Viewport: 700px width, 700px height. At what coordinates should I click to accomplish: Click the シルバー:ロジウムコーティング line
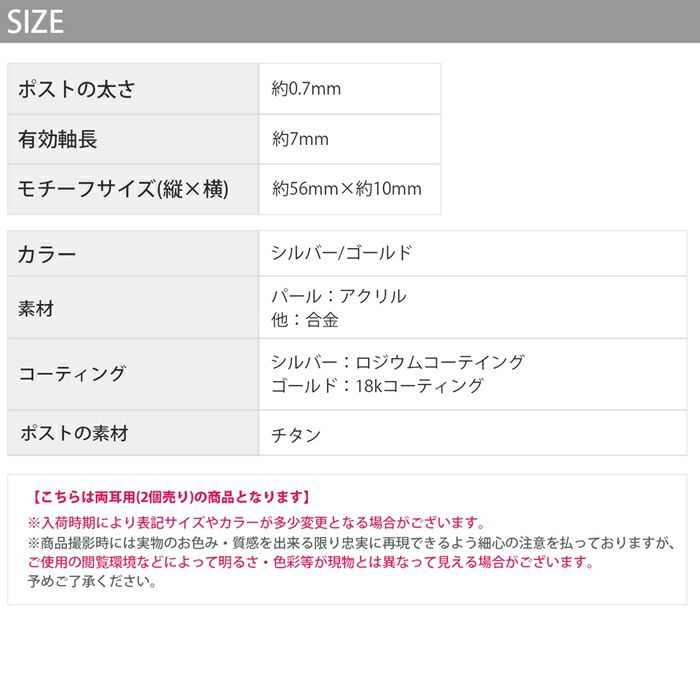[x=397, y=362]
